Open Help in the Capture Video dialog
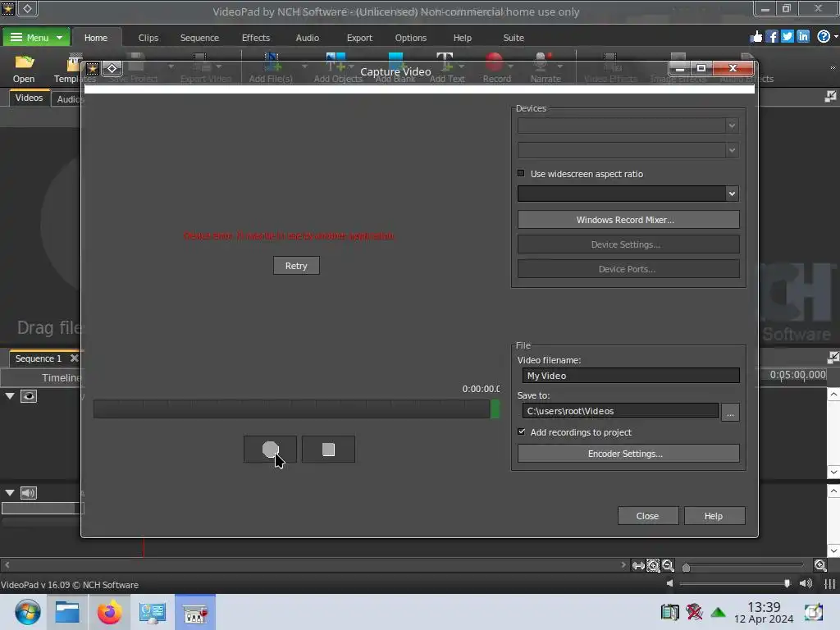840x630 pixels. coord(714,516)
